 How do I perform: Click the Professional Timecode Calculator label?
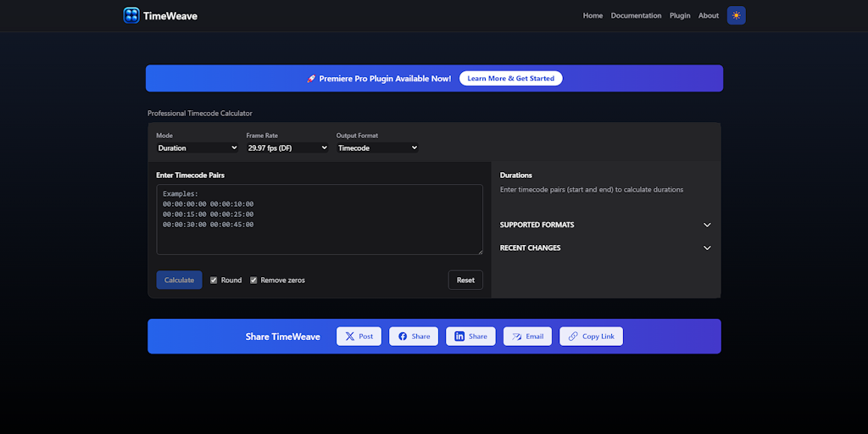click(x=200, y=113)
